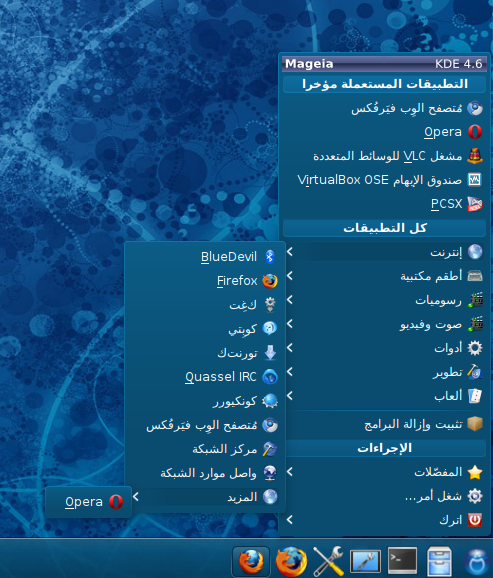Open KGet (كغِت) download manager icon
This screenshot has height=578, width=493.
[270, 304]
